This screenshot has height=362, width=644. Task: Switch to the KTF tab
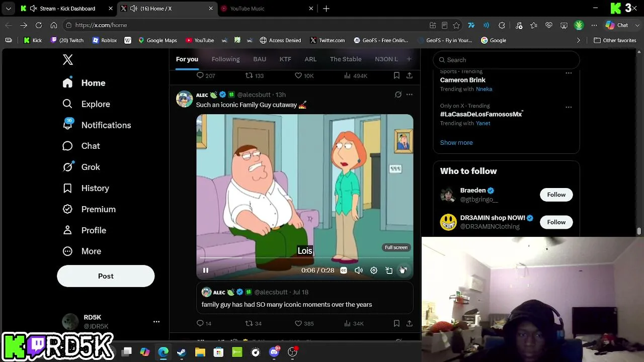coord(285,59)
